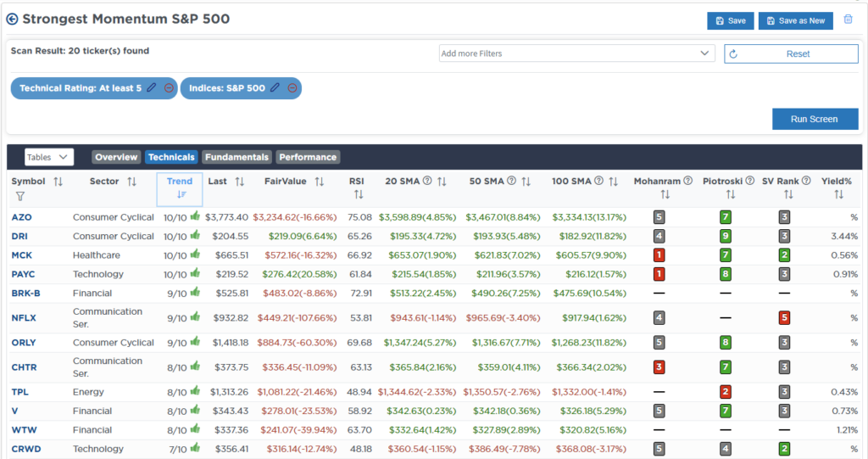The image size is (868, 459).
Task: Show help for the 100 SMA column
Action: (599, 181)
